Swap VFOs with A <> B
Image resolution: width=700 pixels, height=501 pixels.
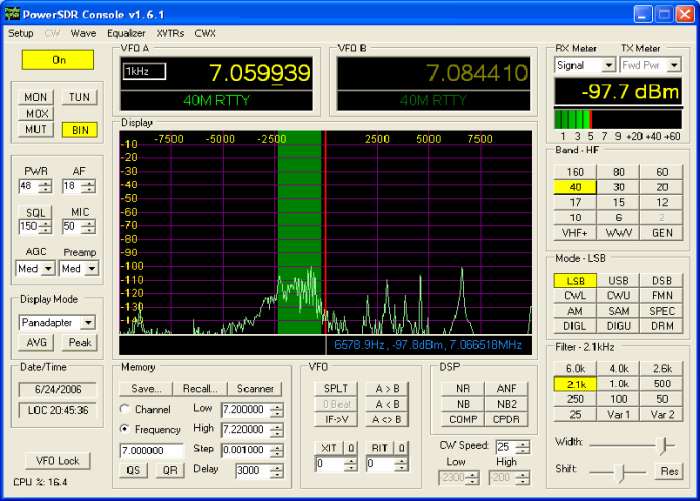(x=387, y=419)
